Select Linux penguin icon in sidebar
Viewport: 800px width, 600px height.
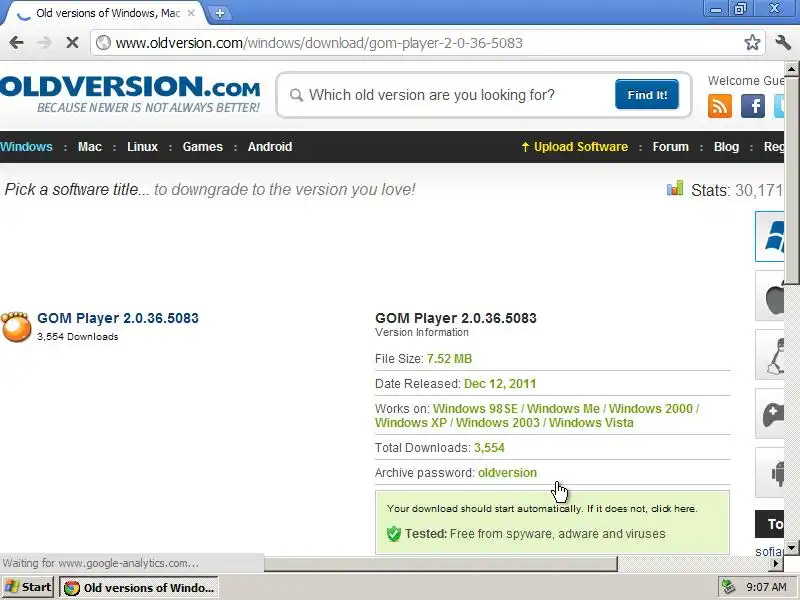(x=769, y=355)
